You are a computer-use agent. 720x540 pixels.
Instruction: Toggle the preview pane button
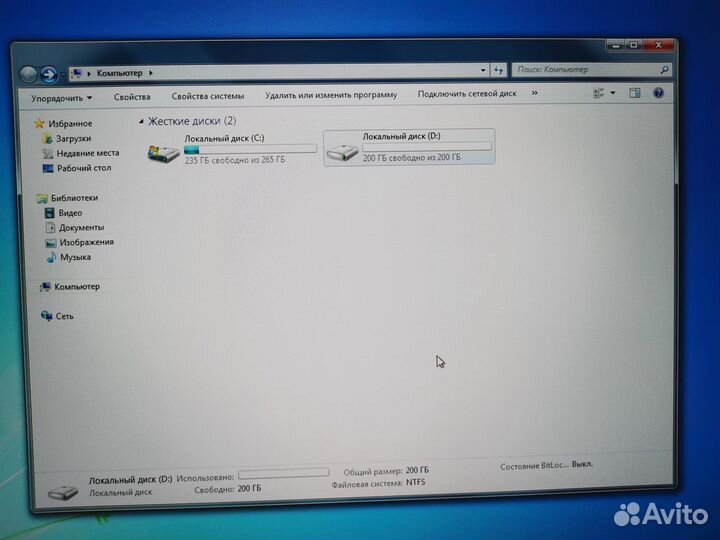[x=634, y=94]
